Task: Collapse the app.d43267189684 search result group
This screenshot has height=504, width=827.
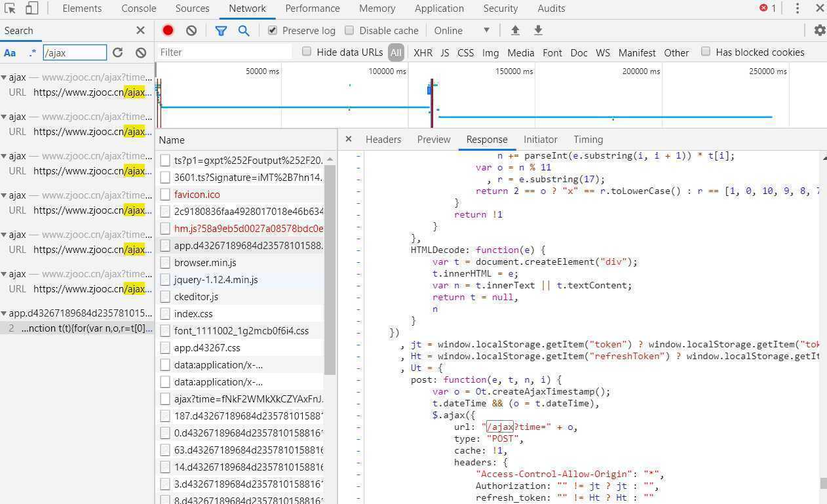Action: click(x=4, y=313)
